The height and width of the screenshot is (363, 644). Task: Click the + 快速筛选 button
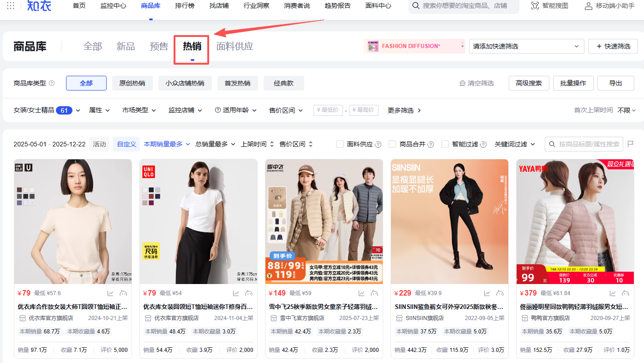click(613, 46)
